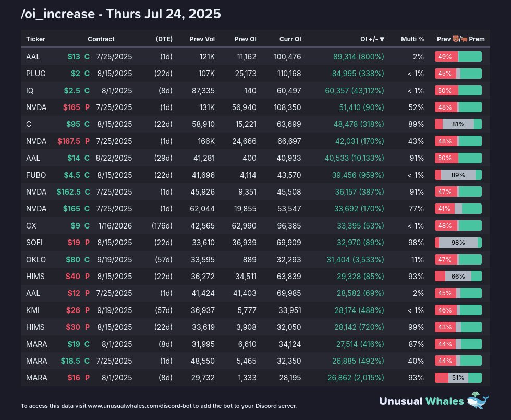The image size is (511, 420).
Task: Select the FUBO ticker cell
Action: point(36,175)
